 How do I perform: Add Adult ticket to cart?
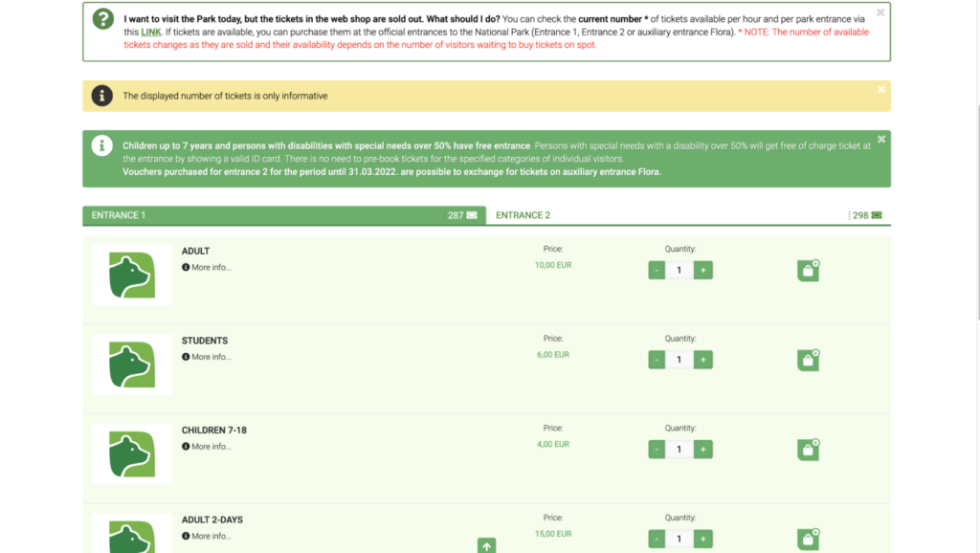coord(808,271)
